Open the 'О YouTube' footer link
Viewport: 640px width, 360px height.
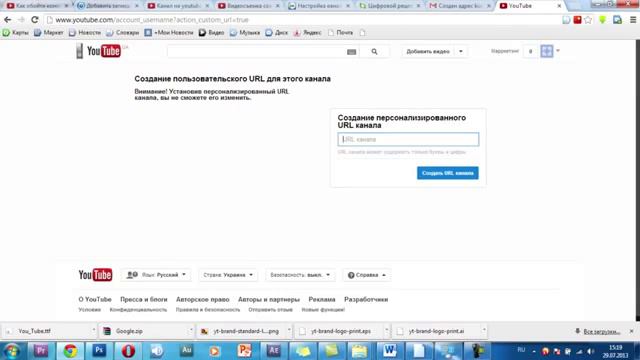coord(95,300)
